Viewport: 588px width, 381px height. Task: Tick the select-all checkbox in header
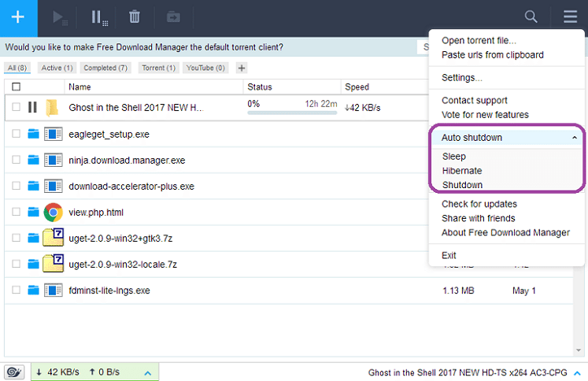point(16,87)
